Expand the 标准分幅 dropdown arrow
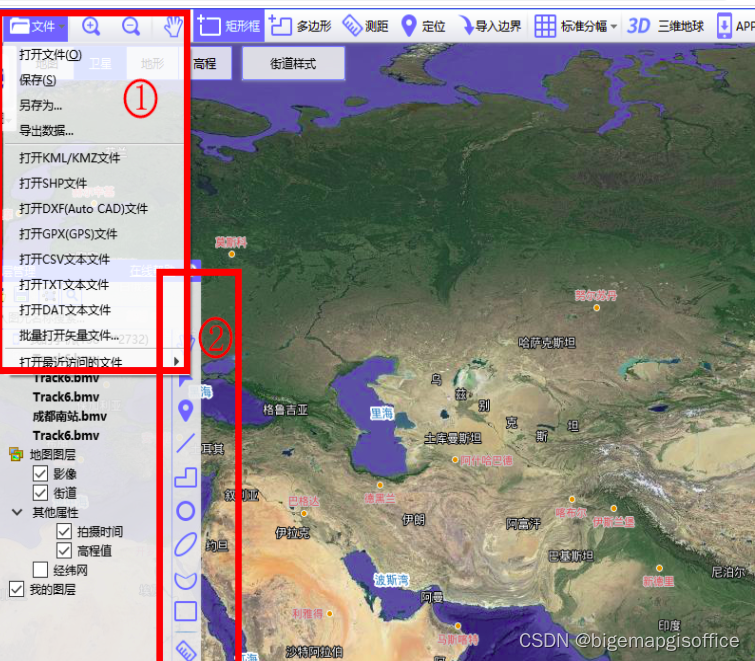Viewport: 755px width, 661px height. pyautogui.click(x=614, y=26)
